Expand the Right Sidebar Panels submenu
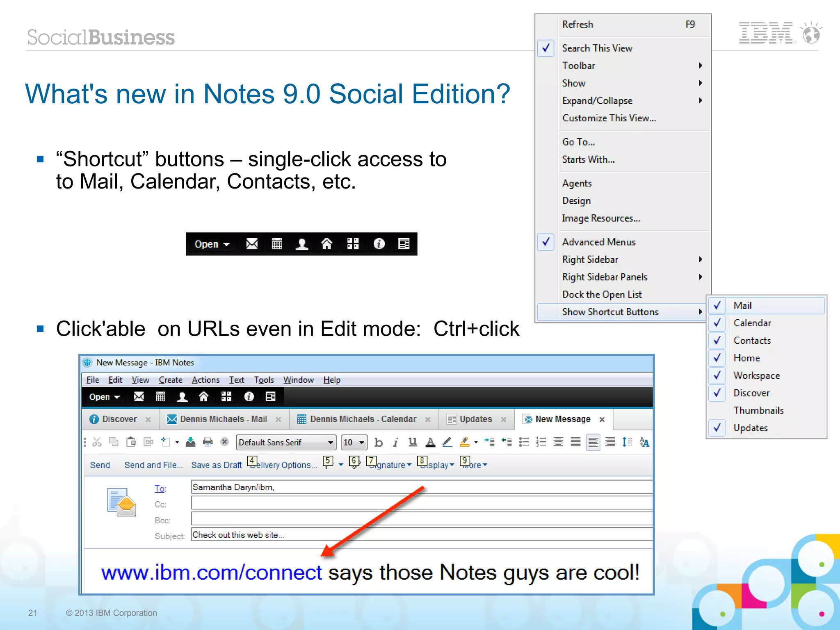This screenshot has width=840, height=630. point(623,277)
